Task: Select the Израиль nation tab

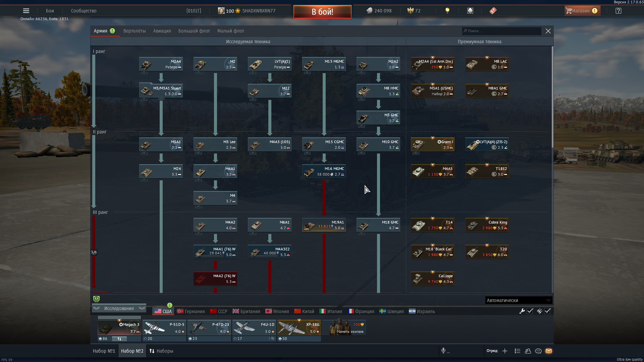Action: click(x=422, y=311)
